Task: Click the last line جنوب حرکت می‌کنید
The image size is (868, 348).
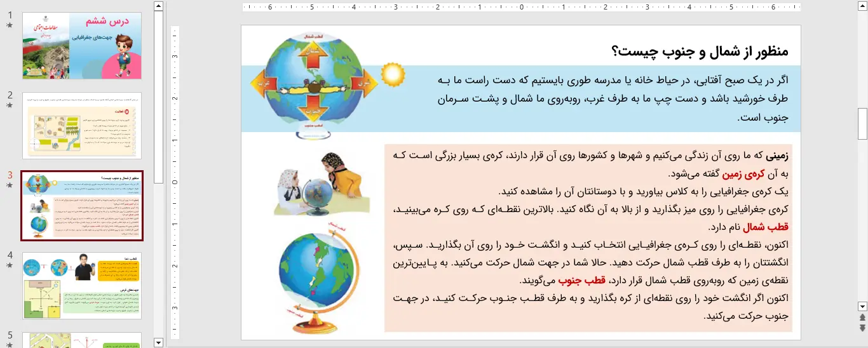Action: click(746, 316)
